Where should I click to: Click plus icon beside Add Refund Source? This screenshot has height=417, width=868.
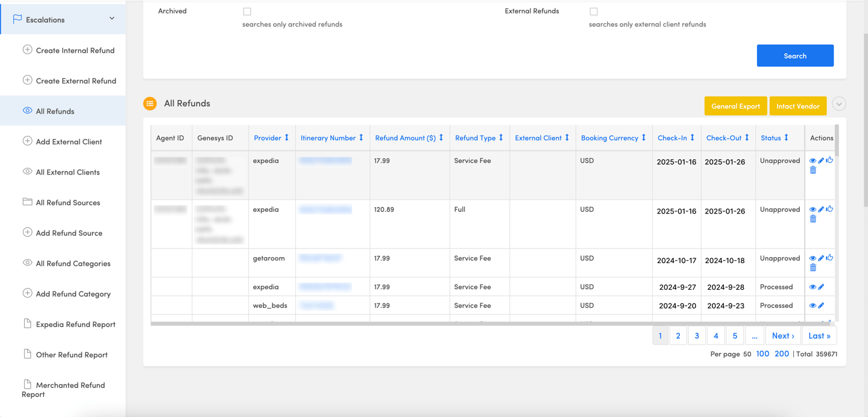[x=27, y=232]
